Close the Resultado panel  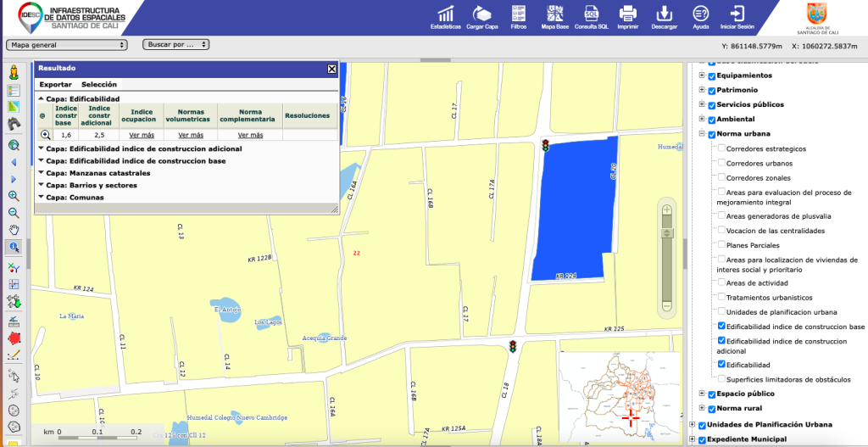point(331,69)
